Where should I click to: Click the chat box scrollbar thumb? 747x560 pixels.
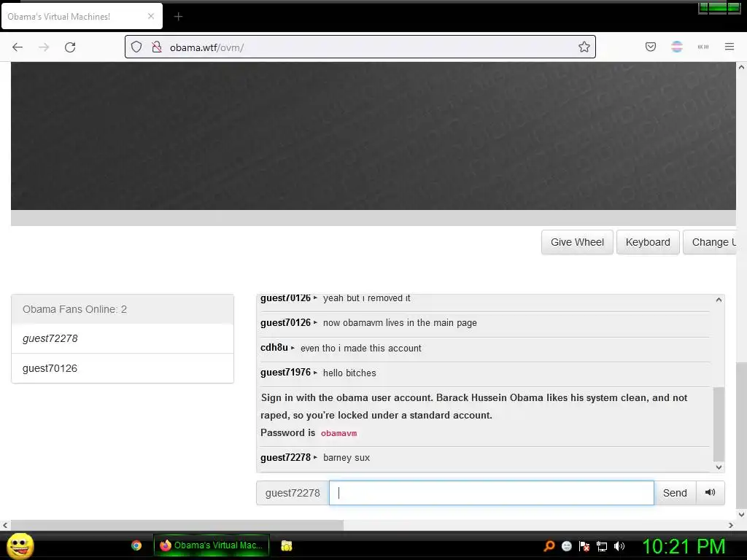coord(719,424)
